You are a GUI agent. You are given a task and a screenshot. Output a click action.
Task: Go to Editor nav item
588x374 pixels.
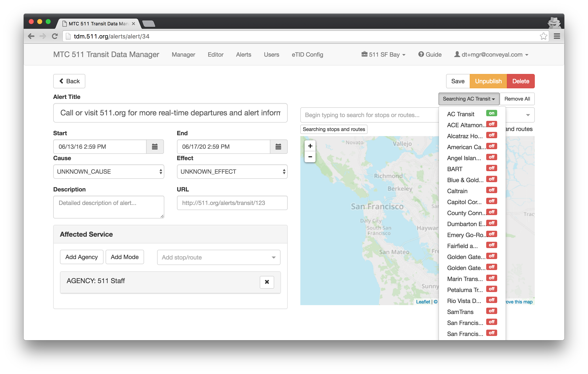pyautogui.click(x=216, y=55)
